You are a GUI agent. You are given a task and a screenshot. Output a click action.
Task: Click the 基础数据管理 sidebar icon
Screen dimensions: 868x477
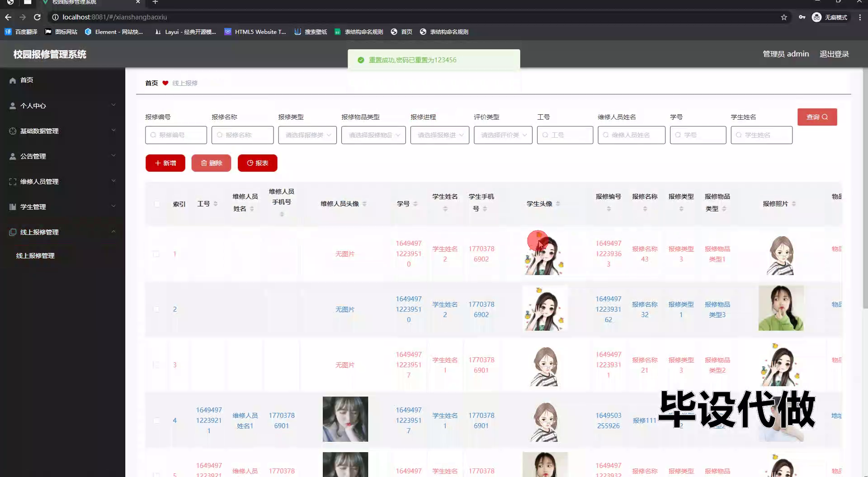(13, 131)
